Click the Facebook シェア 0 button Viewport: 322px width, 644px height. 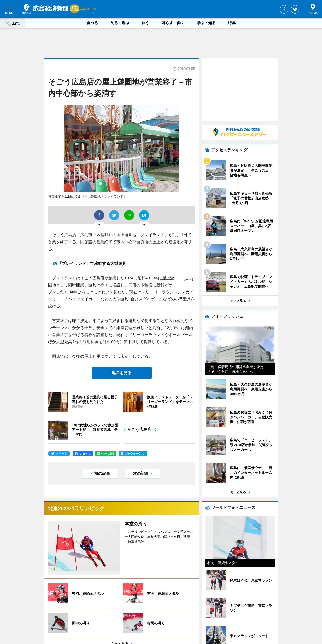(83, 454)
